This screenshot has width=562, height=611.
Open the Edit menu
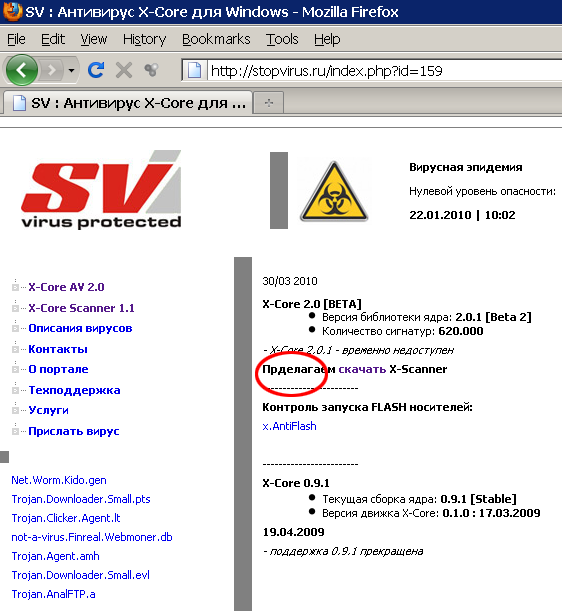click(53, 39)
